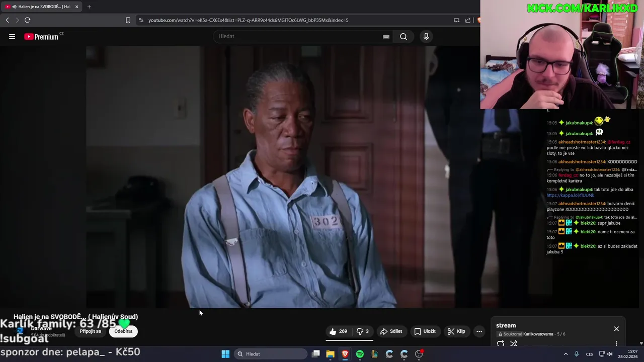Image resolution: width=644 pixels, height=362 pixels.
Task: Dislike the video with thumbs down
Action: click(363, 331)
